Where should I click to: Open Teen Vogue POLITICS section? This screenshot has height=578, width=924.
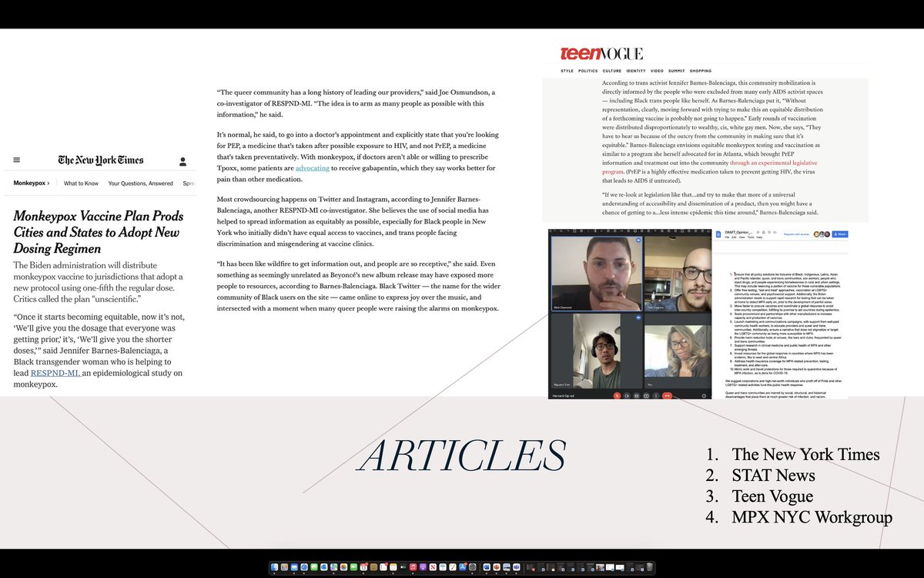(x=588, y=71)
